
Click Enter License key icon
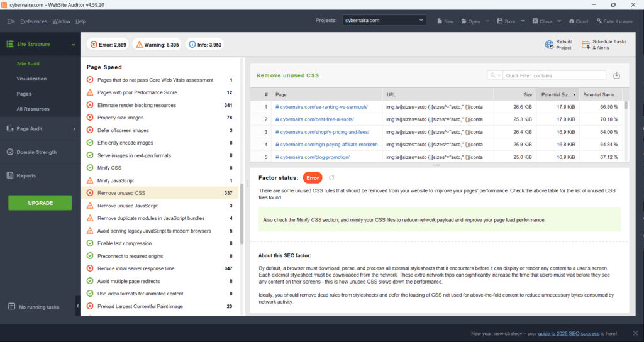tap(599, 21)
